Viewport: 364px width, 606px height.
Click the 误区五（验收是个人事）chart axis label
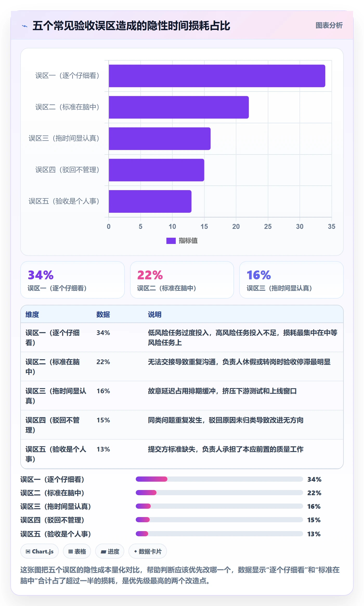pos(64,201)
